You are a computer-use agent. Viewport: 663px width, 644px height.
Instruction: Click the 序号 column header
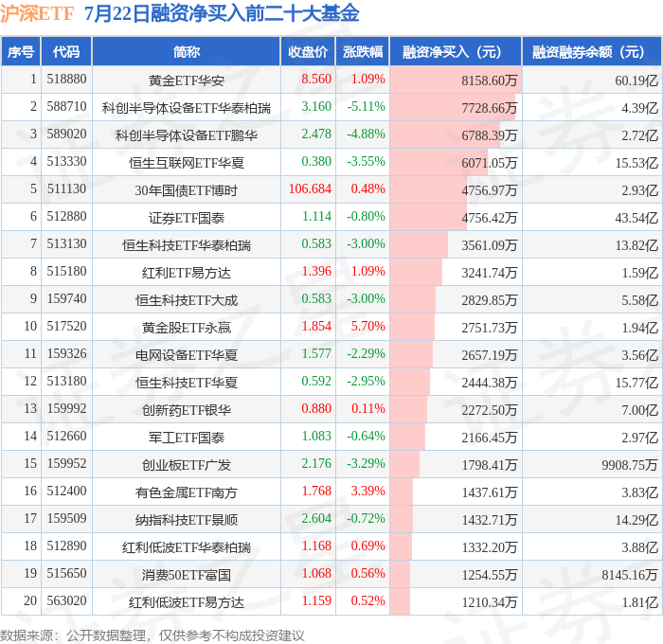(x=21, y=51)
